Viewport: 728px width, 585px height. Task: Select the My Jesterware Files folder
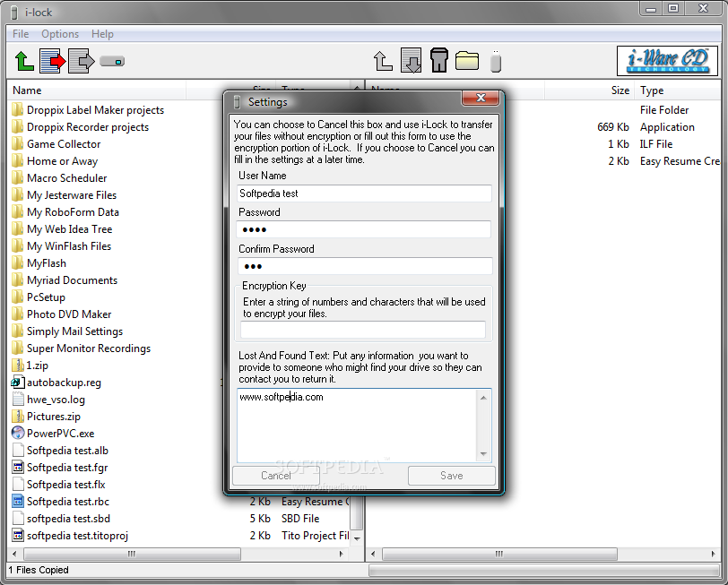(x=72, y=195)
